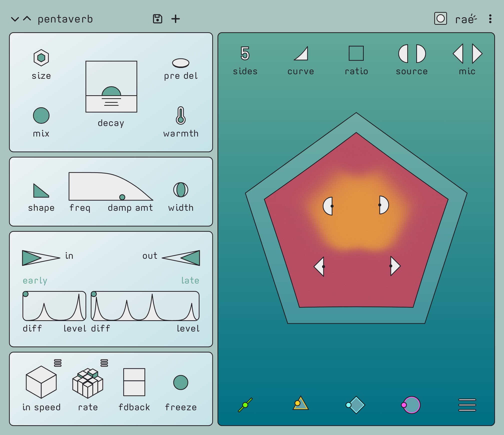Click the warmth thermometer icon
The image size is (504, 435).
coord(181,115)
